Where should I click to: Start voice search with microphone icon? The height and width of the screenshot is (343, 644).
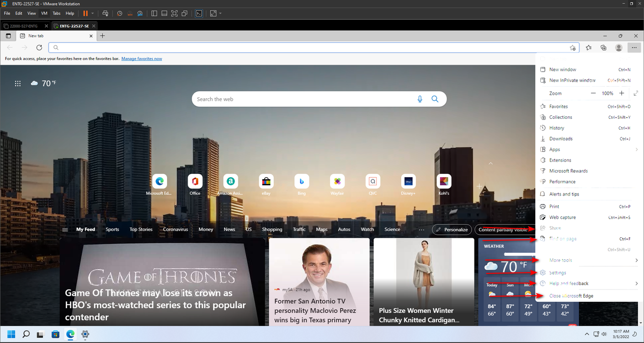[420, 99]
